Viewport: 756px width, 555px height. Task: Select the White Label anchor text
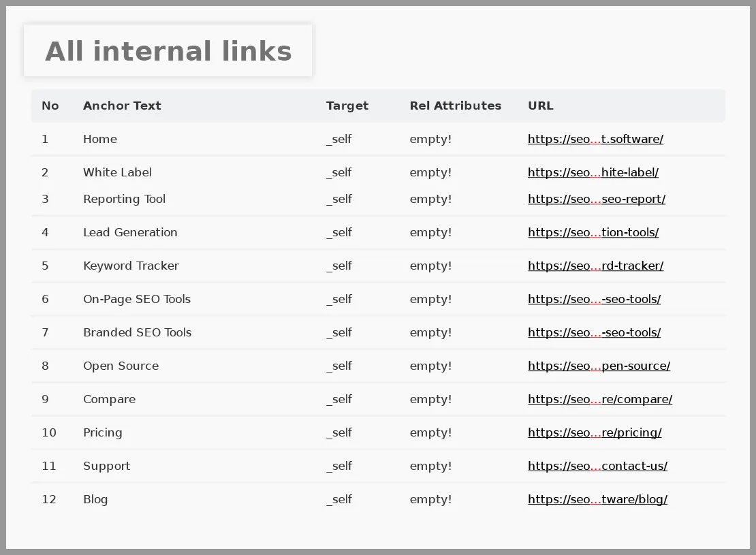click(117, 172)
